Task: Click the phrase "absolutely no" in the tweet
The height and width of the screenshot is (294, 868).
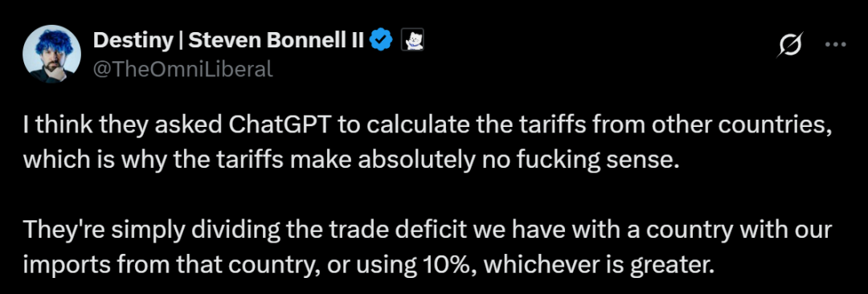Action: pos(432,161)
